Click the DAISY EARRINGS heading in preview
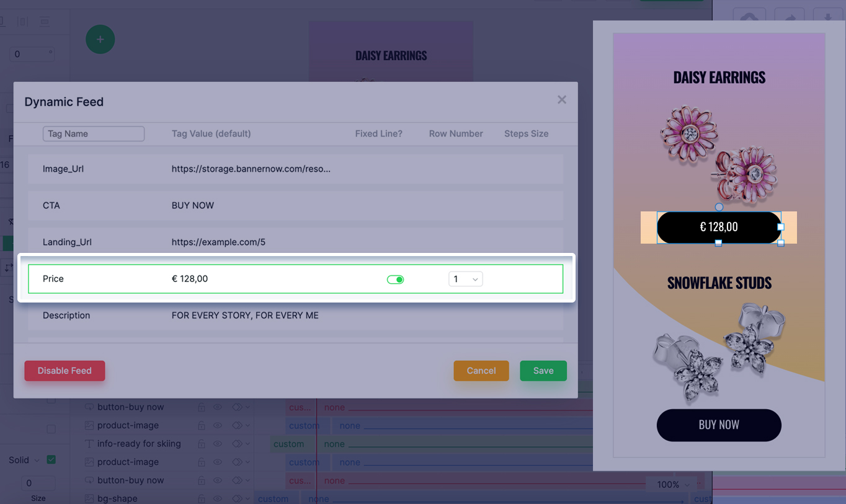The image size is (846, 504). (x=719, y=77)
